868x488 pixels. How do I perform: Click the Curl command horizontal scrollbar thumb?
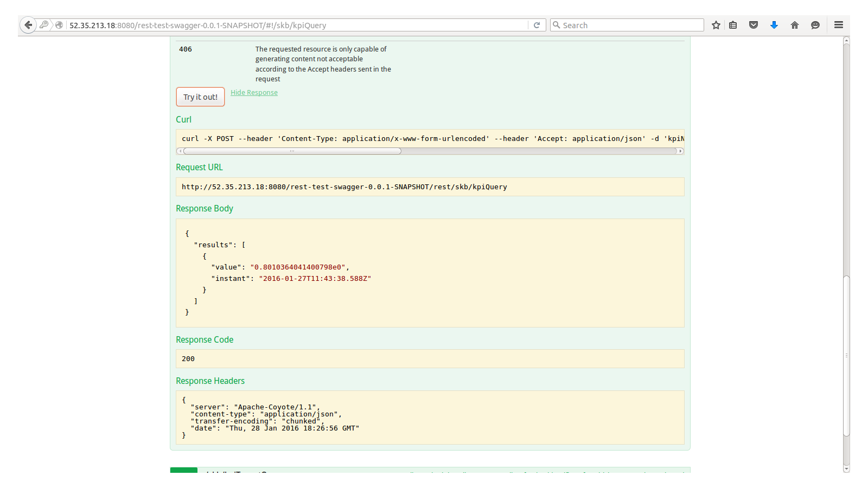point(292,151)
